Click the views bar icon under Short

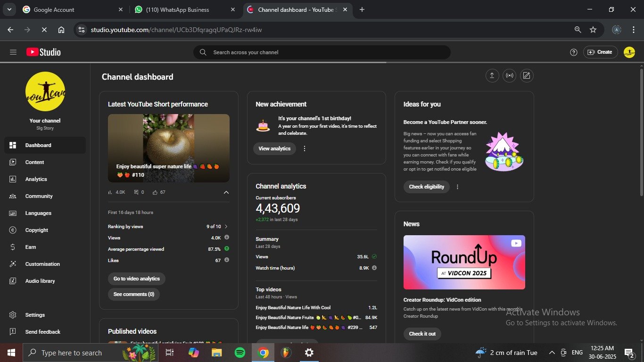(110, 192)
